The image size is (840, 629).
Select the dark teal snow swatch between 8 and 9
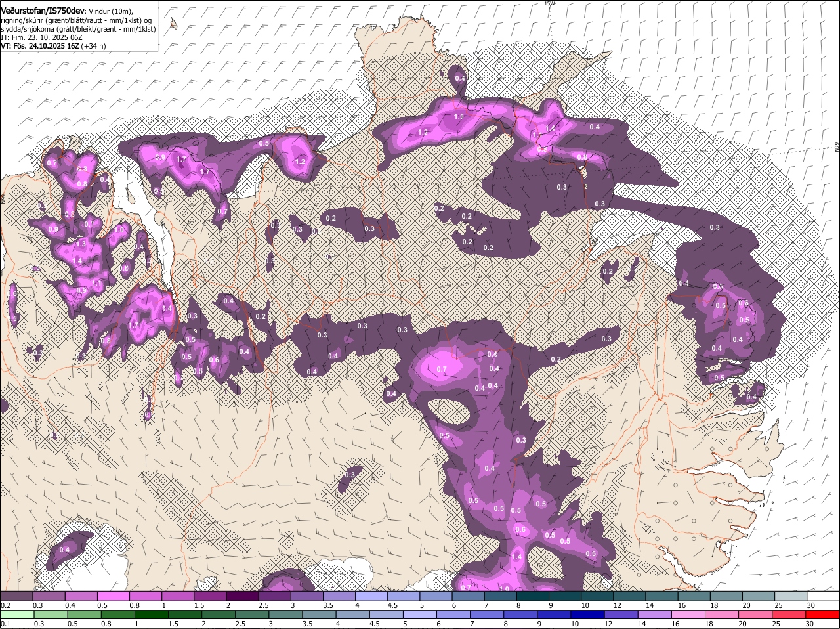click(533, 596)
